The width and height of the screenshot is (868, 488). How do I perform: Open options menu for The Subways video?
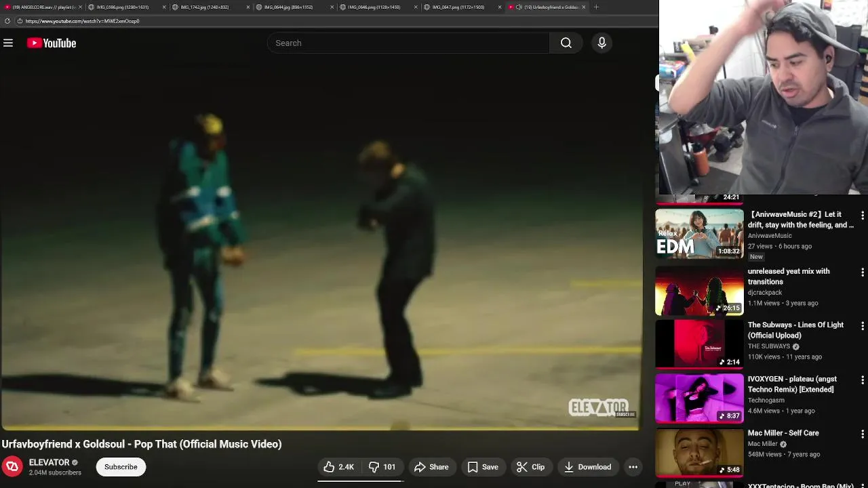tap(862, 326)
